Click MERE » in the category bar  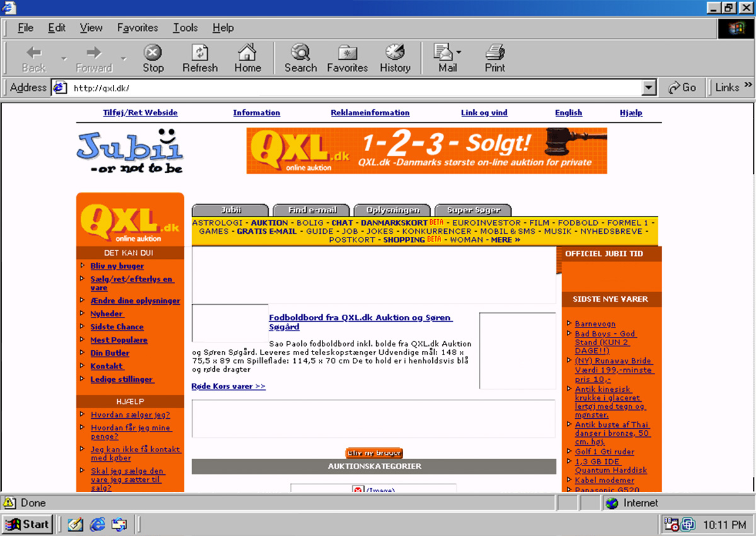(x=505, y=239)
